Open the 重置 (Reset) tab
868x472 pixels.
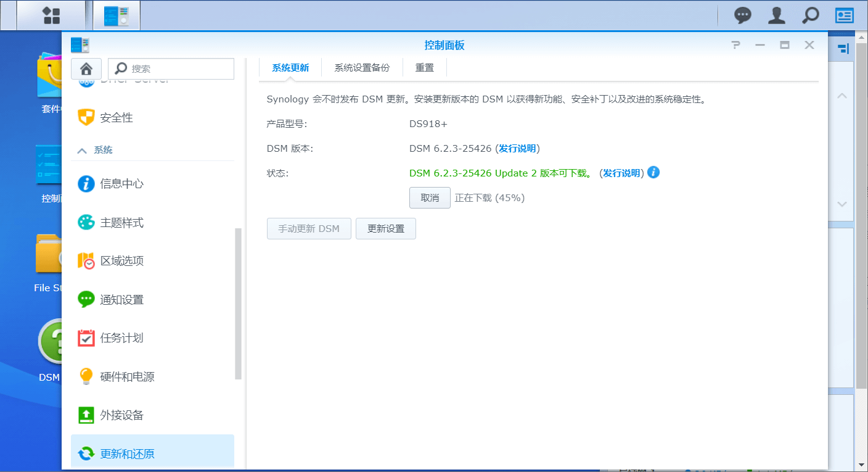click(x=424, y=67)
